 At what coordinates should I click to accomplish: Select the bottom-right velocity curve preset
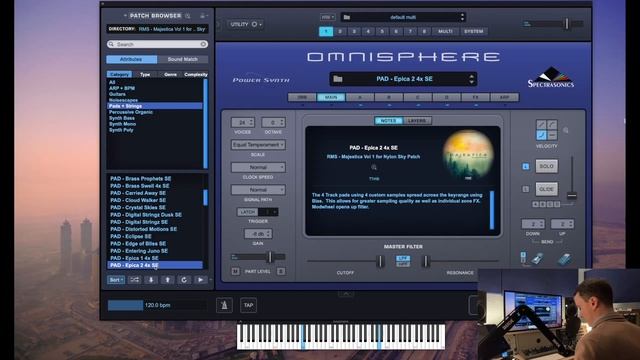pos(552,135)
